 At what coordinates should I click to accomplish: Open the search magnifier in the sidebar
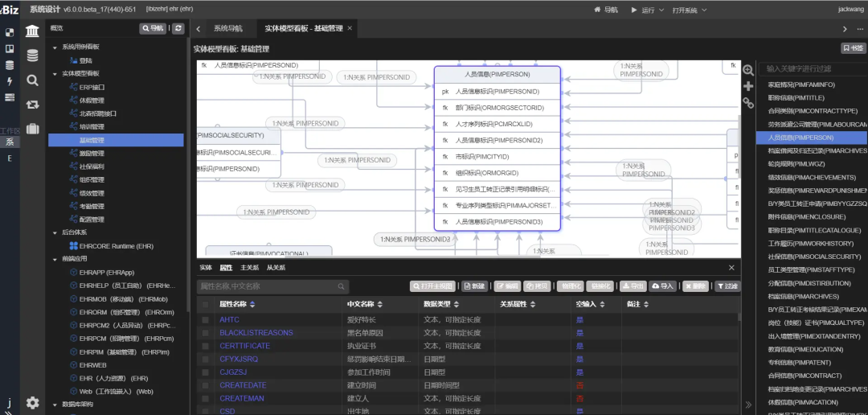pos(32,80)
